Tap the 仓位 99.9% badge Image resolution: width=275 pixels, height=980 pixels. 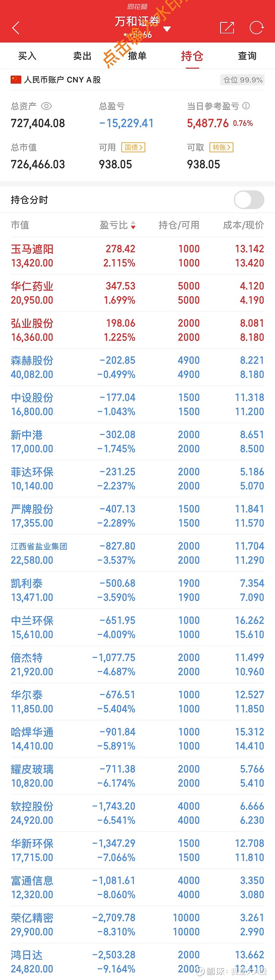(243, 80)
